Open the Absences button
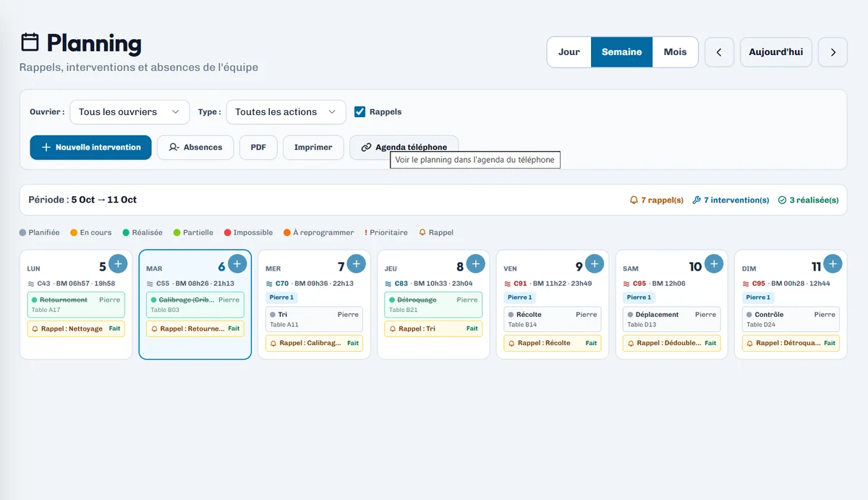 click(195, 147)
